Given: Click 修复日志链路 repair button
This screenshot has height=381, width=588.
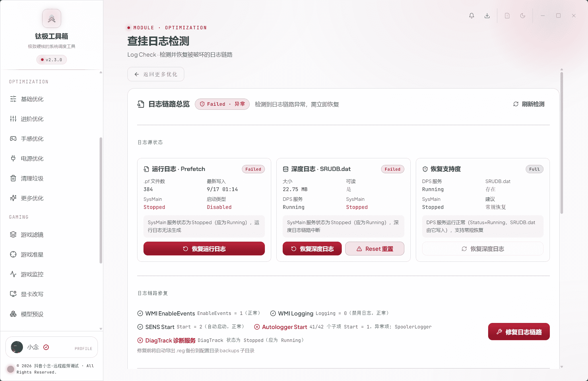Looking at the screenshot, I should (x=519, y=332).
